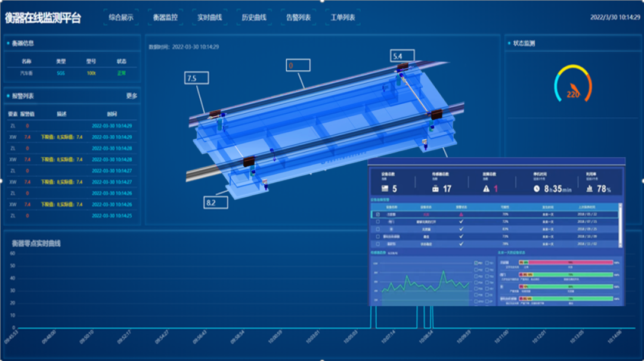
Task: Click the pink alarm triangle in first table row
Action: [460, 214]
